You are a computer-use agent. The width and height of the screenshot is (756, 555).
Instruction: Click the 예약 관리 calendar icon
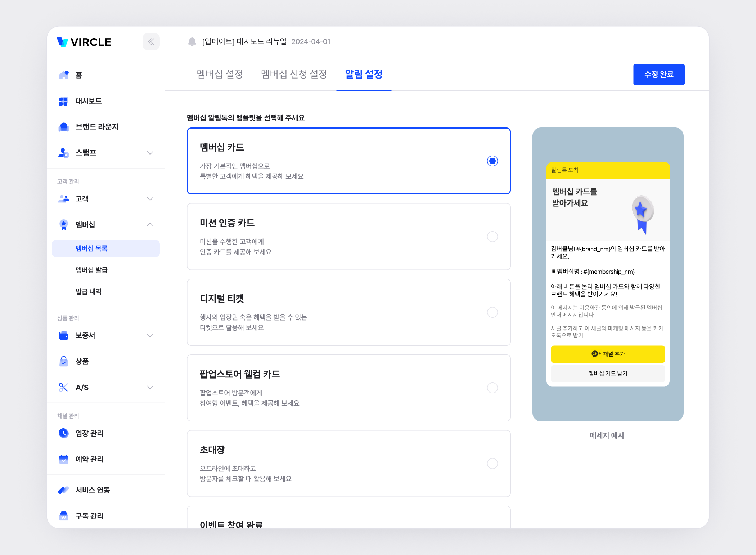tap(64, 459)
